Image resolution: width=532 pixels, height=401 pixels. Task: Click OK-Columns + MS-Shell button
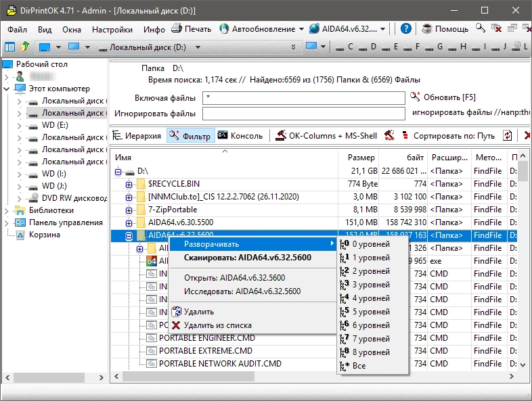coord(326,136)
